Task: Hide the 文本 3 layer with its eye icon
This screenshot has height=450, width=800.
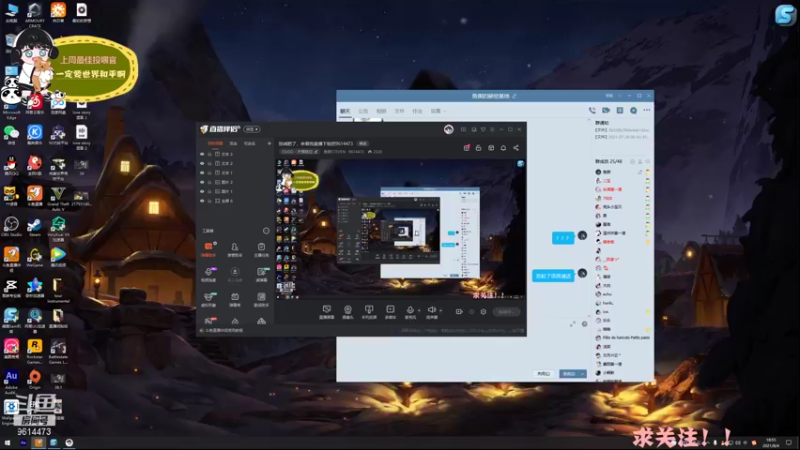Action: [x=202, y=154]
